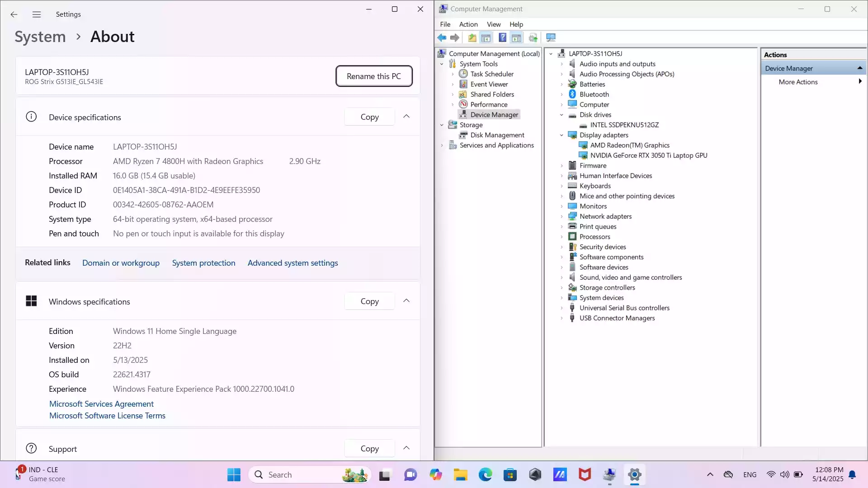Collapse the System Tools tree node
868x488 pixels.
[442, 64]
